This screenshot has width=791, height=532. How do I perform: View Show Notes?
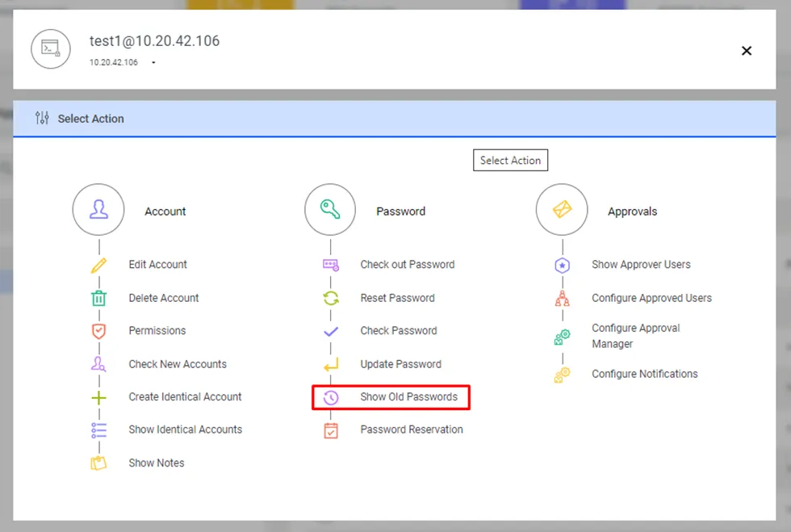point(157,463)
